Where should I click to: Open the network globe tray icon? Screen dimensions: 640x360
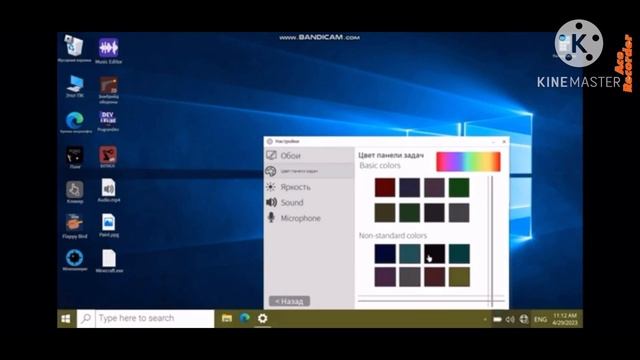point(524,319)
